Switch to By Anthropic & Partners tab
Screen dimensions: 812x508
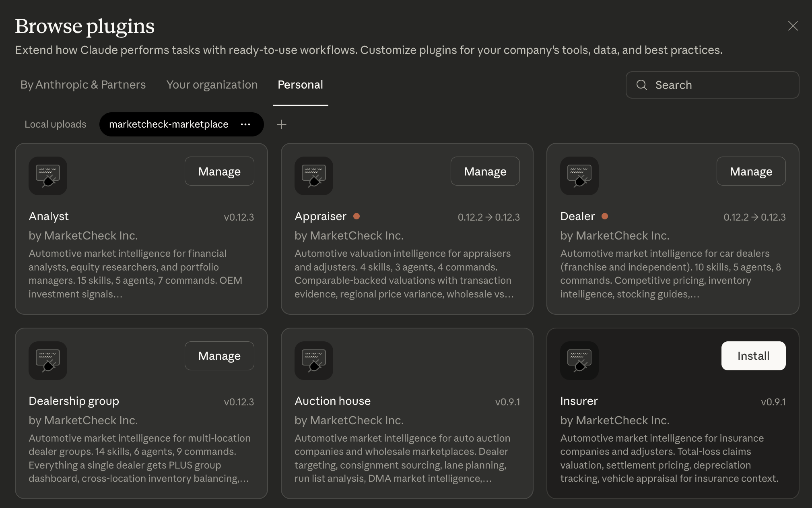click(x=83, y=85)
